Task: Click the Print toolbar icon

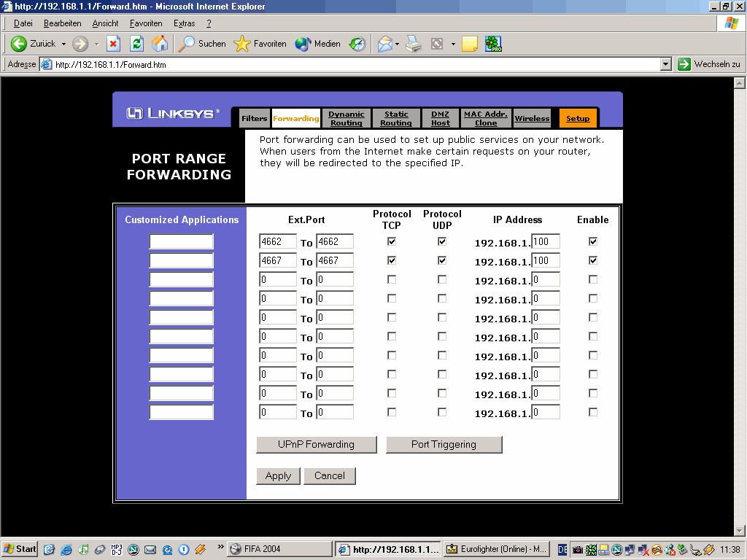Action: 414,44
